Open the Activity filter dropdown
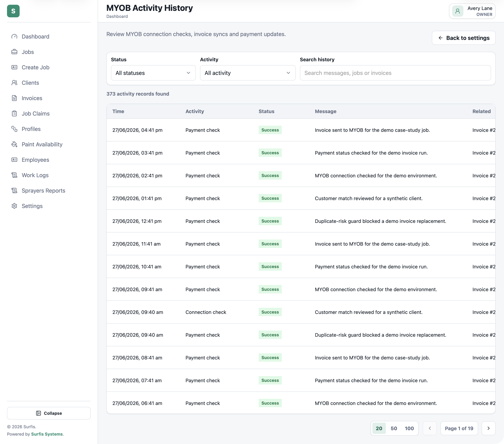The image size is (504, 444). 248,73
